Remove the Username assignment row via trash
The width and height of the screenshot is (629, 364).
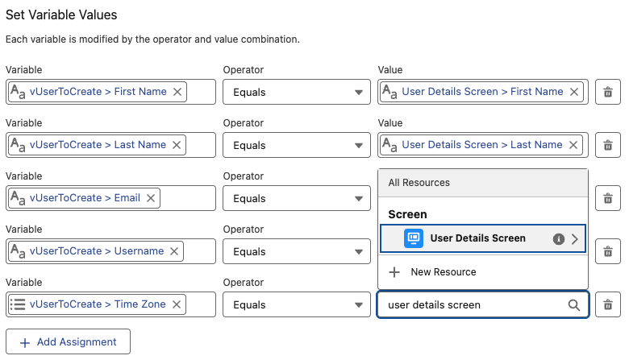point(607,251)
